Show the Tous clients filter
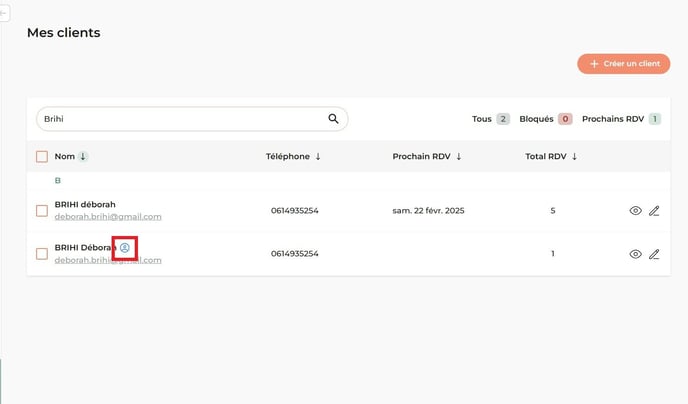The width and height of the screenshot is (688, 404). point(490,119)
